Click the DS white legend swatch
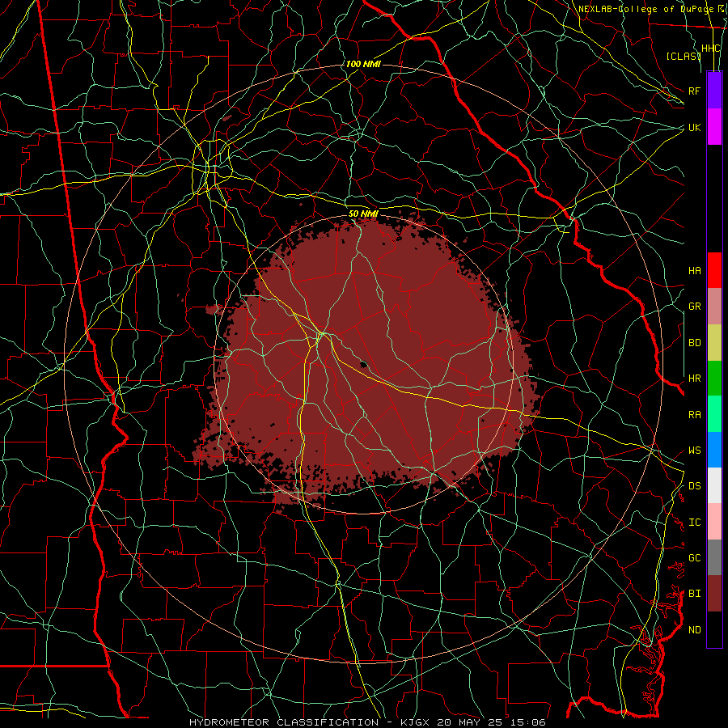Screen dimensions: 728x728 pyautogui.click(x=714, y=485)
